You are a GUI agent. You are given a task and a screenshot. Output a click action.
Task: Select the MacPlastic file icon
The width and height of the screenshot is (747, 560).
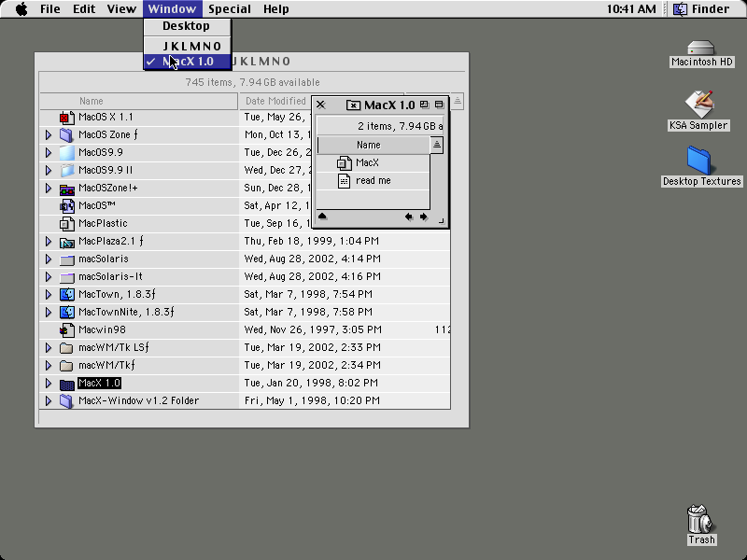point(67,223)
